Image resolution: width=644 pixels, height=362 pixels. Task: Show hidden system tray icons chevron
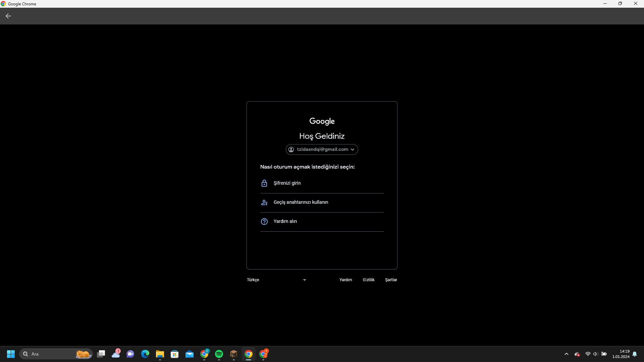tap(567, 354)
